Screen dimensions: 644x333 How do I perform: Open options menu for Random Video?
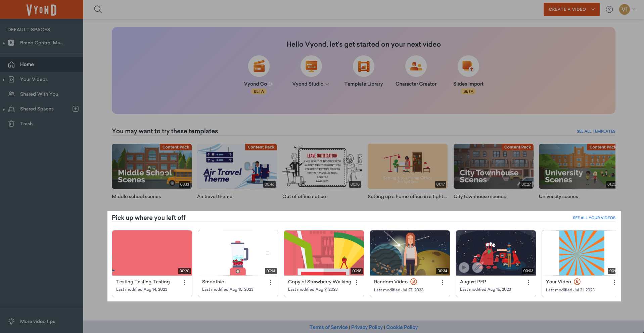click(443, 282)
